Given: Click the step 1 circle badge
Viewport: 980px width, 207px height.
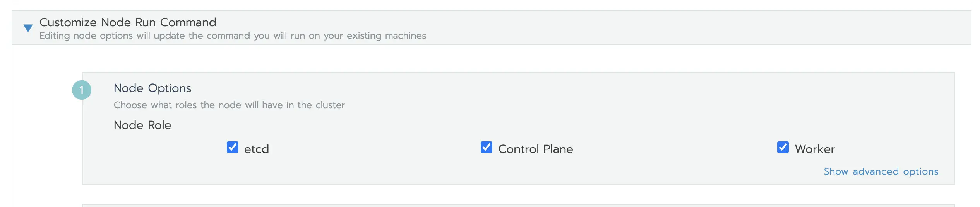Looking at the screenshot, I should [82, 90].
